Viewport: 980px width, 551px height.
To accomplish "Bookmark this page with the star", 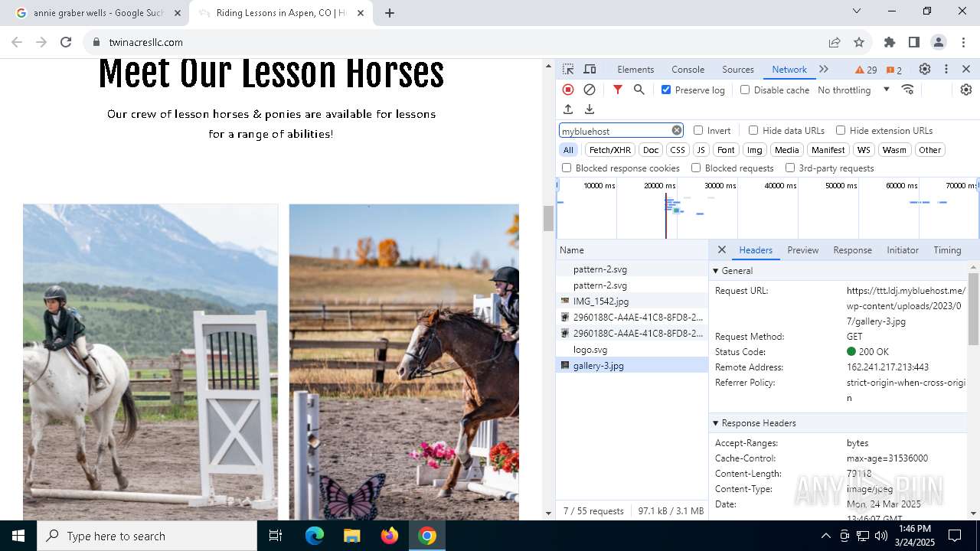I will click(859, 42).
